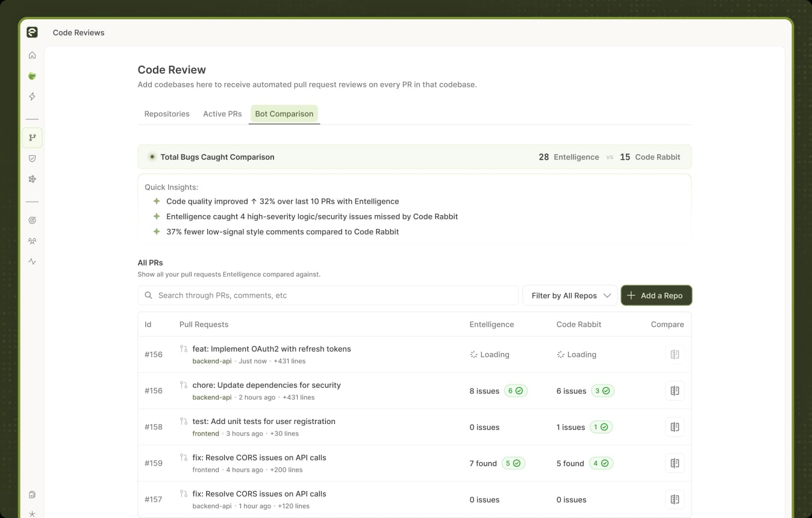Viewport: 812px width, 518px height.
Task: Click pull request icon in the #157 row
Action: click(x=184, y=493)
